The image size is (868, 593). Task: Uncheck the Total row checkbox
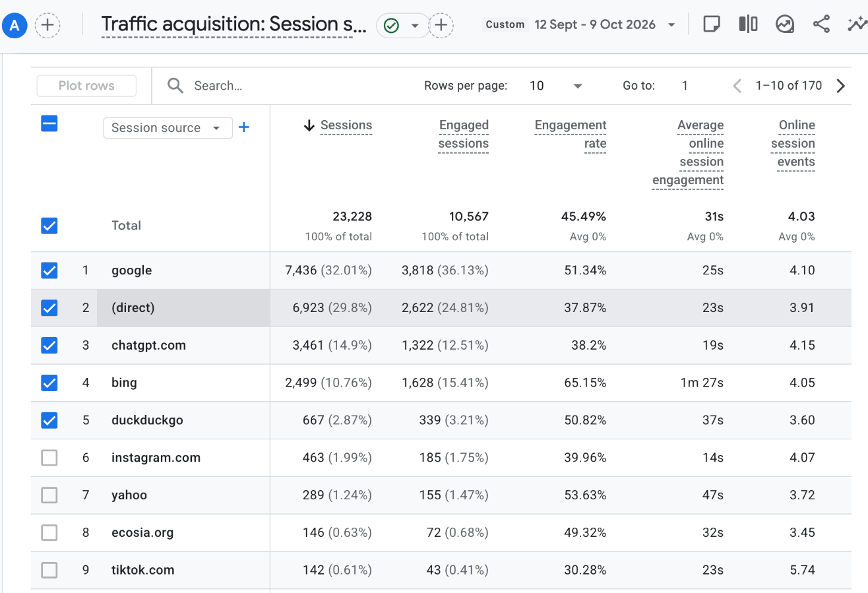coord(49,226)
